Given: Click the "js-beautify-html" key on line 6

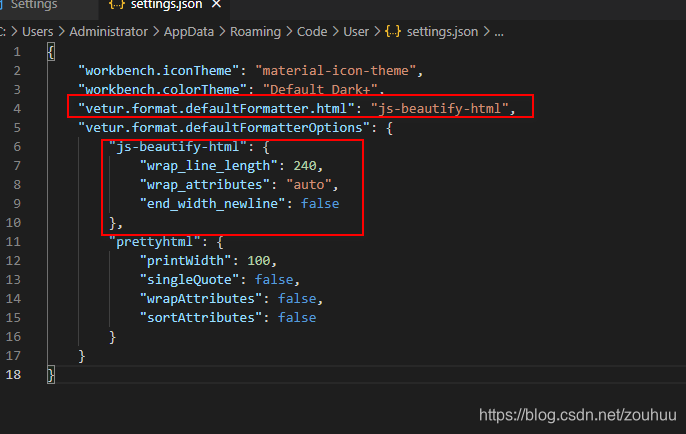Looking at the screenshot, I should 178,147.
